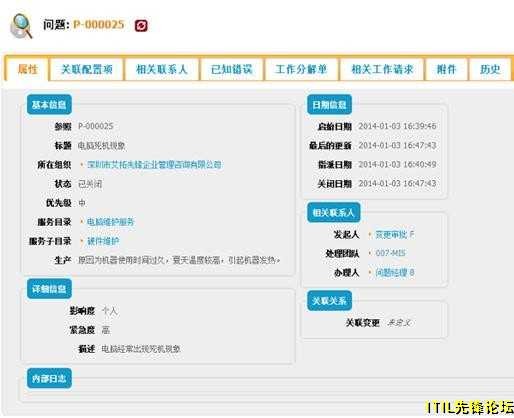
Task: Select the 已知错误 tab
Action: click(x=231, y=69)
